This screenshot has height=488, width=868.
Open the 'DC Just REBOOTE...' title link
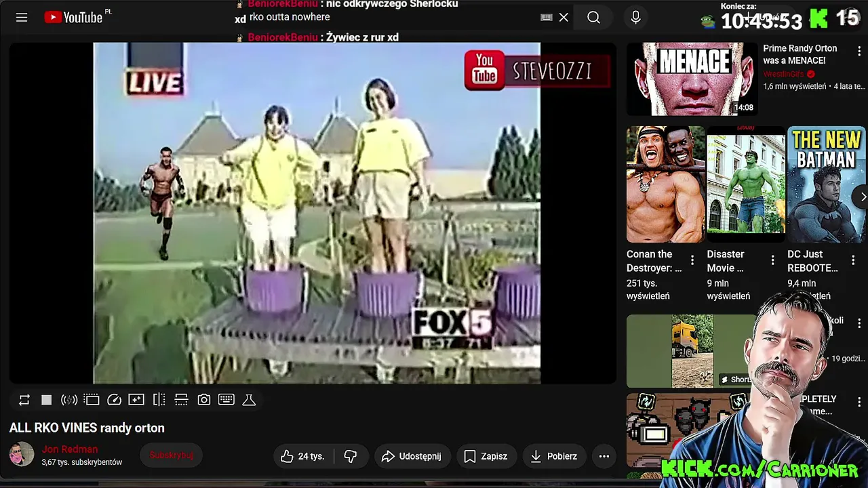click(813, 261)
